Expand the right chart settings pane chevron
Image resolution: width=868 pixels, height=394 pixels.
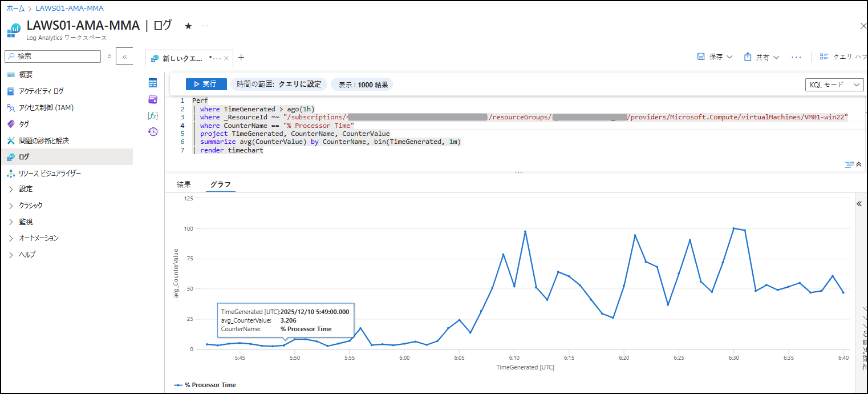tap(859, 204)
